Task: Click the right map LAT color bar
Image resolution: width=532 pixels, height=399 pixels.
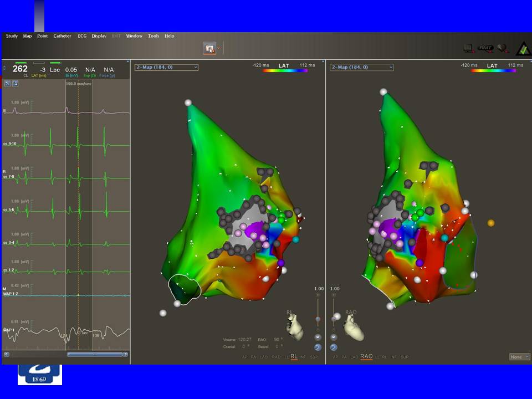Action: (x=493, y=71)
